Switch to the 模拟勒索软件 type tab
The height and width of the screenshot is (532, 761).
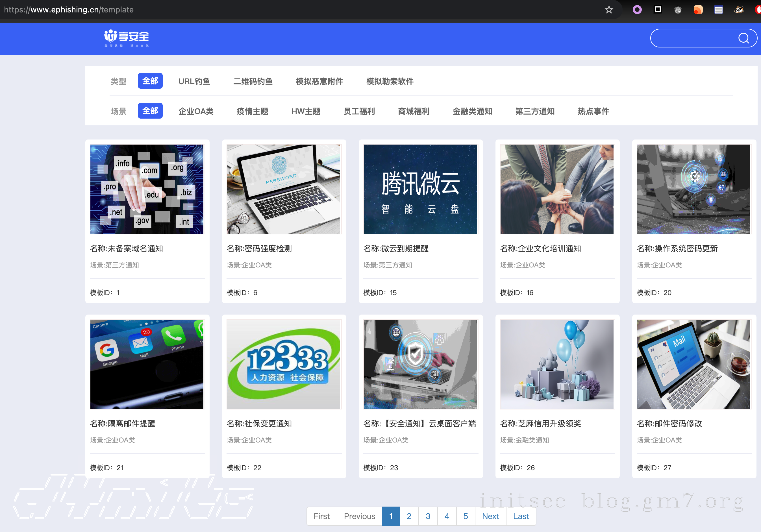(390, 81)
